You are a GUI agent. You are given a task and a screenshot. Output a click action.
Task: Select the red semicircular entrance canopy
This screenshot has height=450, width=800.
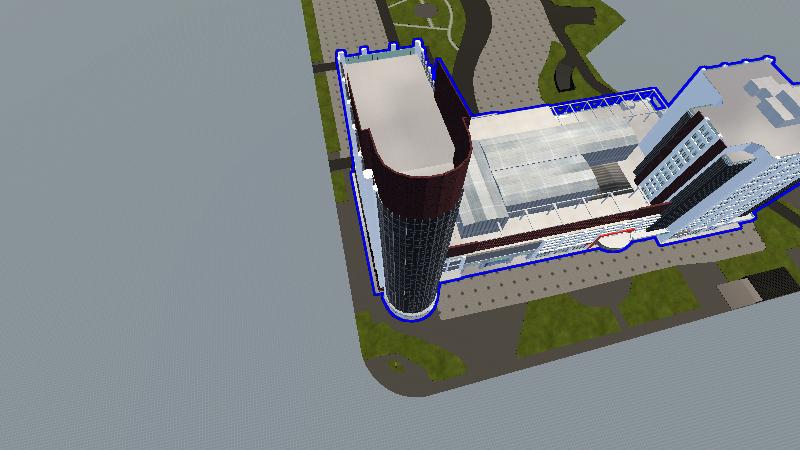pyautogui.click(x=614, y=238)
